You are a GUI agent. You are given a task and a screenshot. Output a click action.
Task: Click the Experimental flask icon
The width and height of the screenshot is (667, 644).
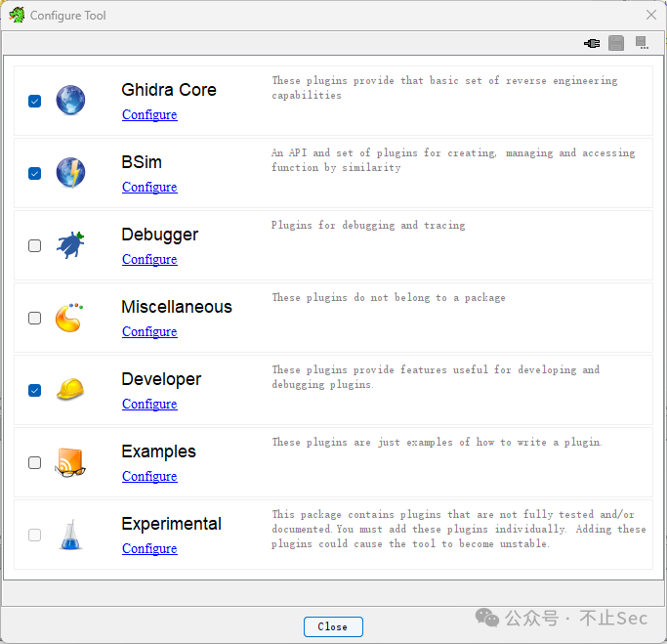click(x=70, y=535)
